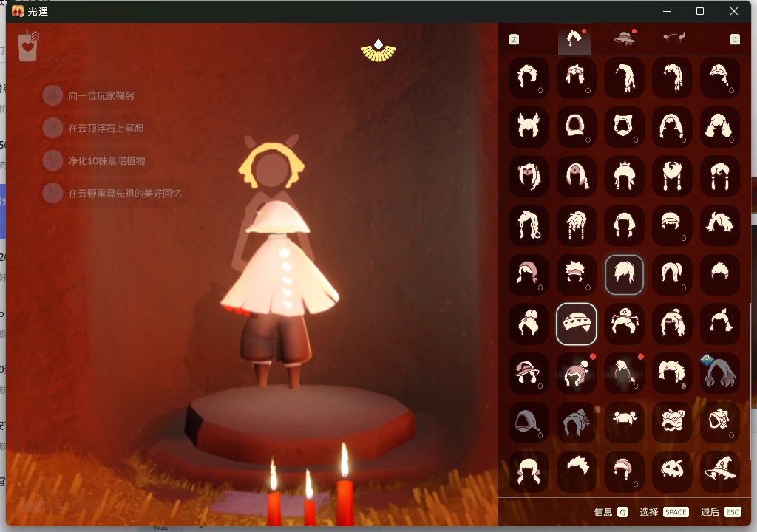
Task: Switch to the horns accessory tab
Action: [x=674, y=38]
